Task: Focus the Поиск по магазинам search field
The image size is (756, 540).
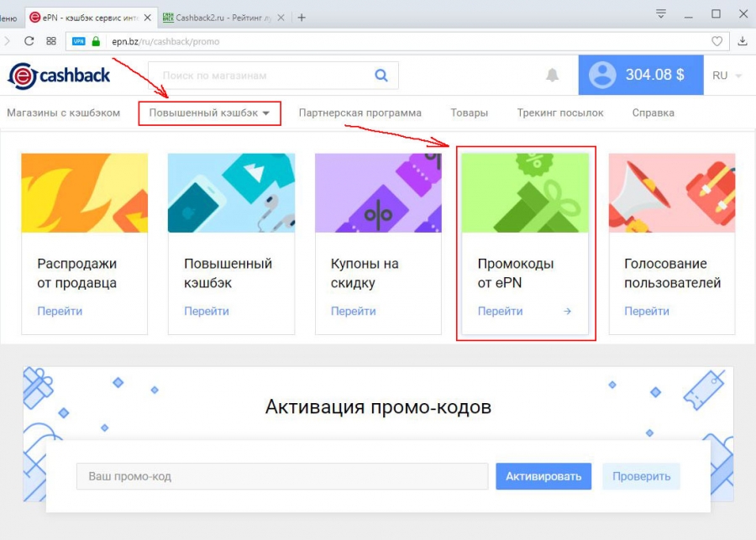Action: [273, 76]
